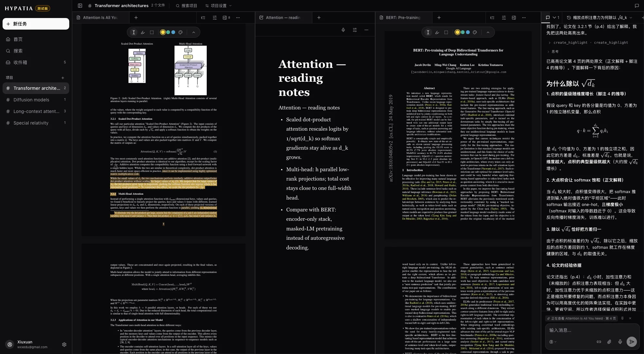Viewport: 644px width, 354px height.
Task: Click the chat bubble icon in the top-right corner
Action: tap(637, 5)
